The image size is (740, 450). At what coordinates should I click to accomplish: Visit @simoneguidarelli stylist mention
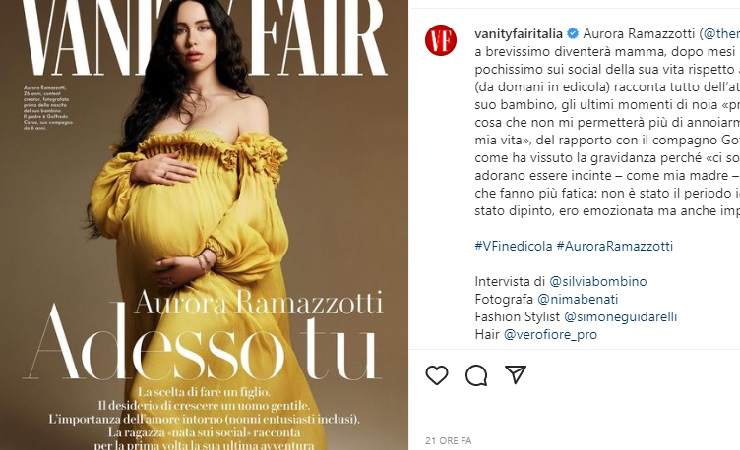(620, 317)
